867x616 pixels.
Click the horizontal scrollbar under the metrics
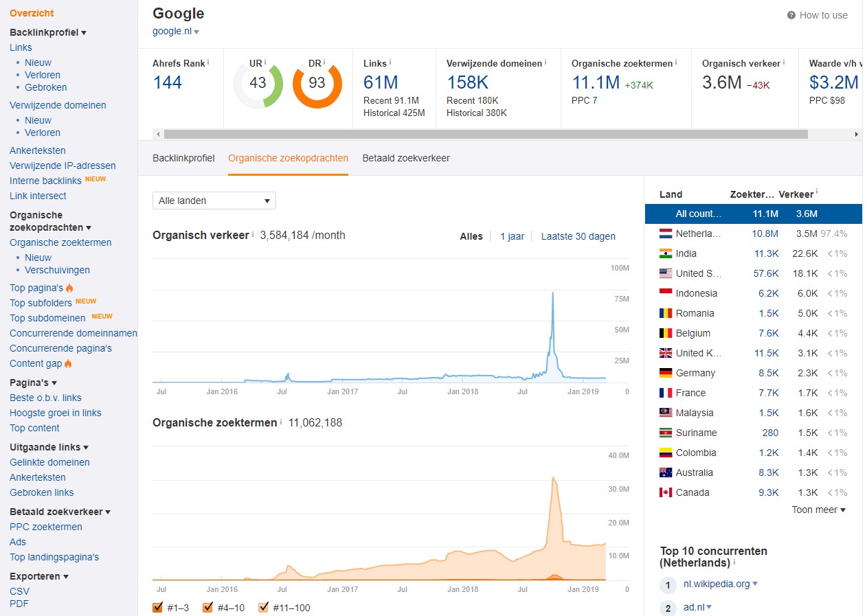tap(485, 135)
